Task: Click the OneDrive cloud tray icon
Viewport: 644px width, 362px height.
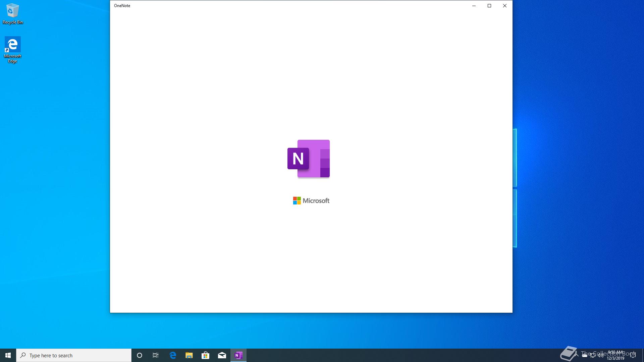Action: tap(584, 356)
